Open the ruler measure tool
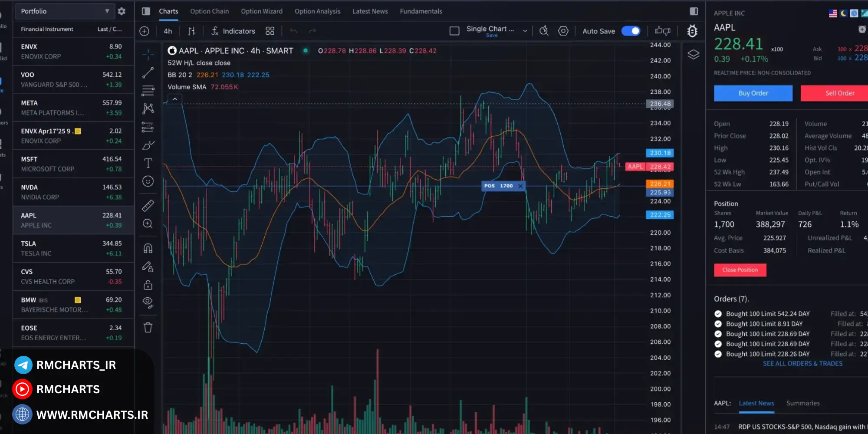The height and width of the screenshot is (434, 868). click(148, 205)
